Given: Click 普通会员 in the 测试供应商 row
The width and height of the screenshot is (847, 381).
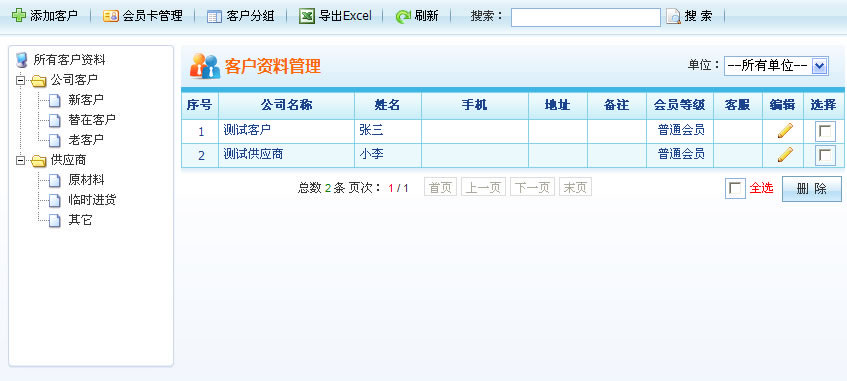Looking at the screenshot, I should tap(681, 155).
